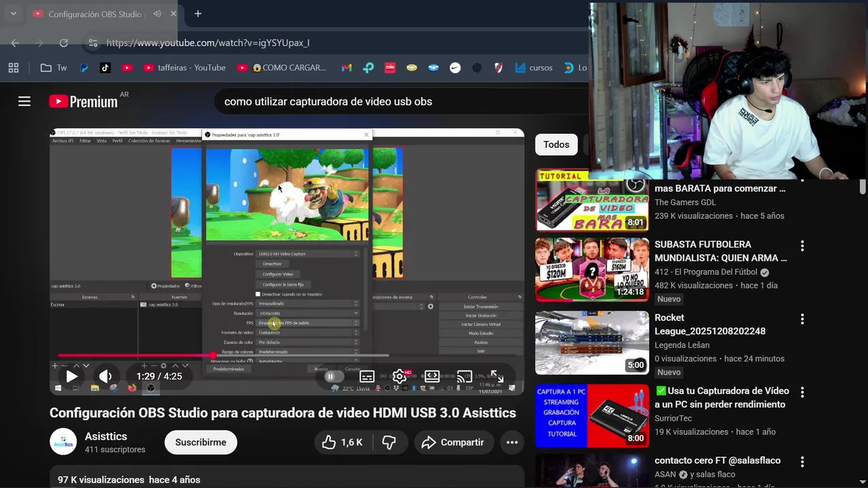
Task: Open The Gamers GDL channel
Action: 685,202
